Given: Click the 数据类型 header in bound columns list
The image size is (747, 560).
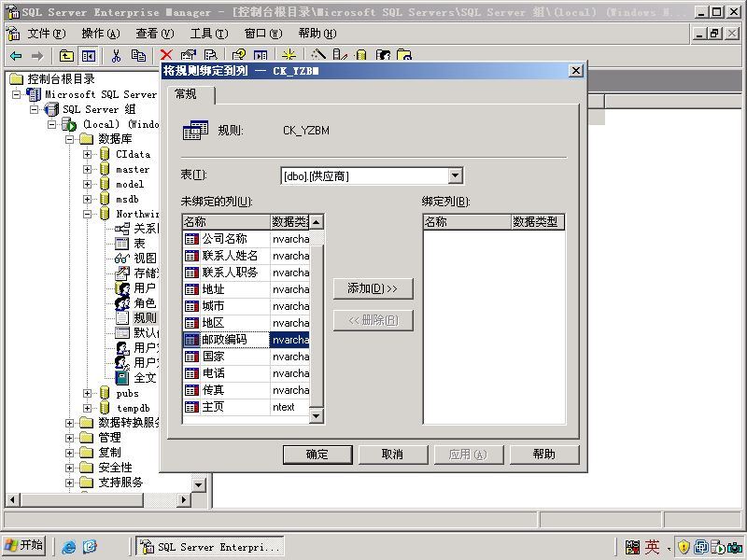Looking at the screenshot, I should [x=538, y=222].
